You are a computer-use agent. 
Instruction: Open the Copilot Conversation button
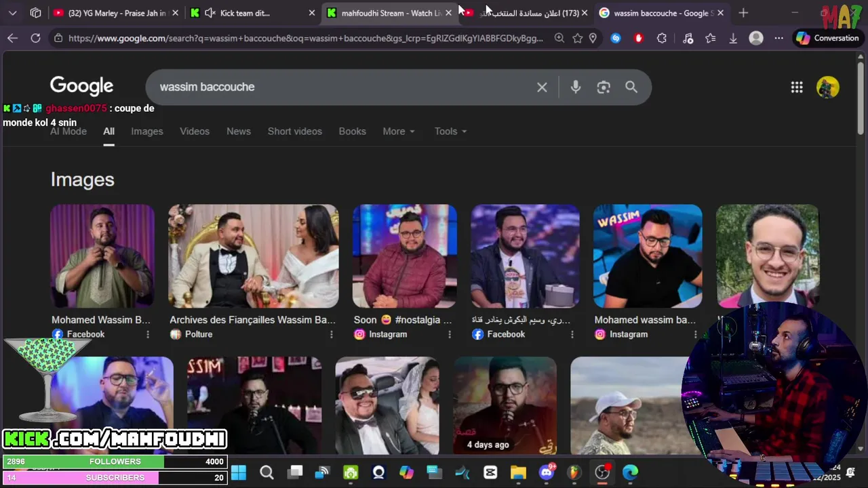pyautogui.click(x=827, y=38)
